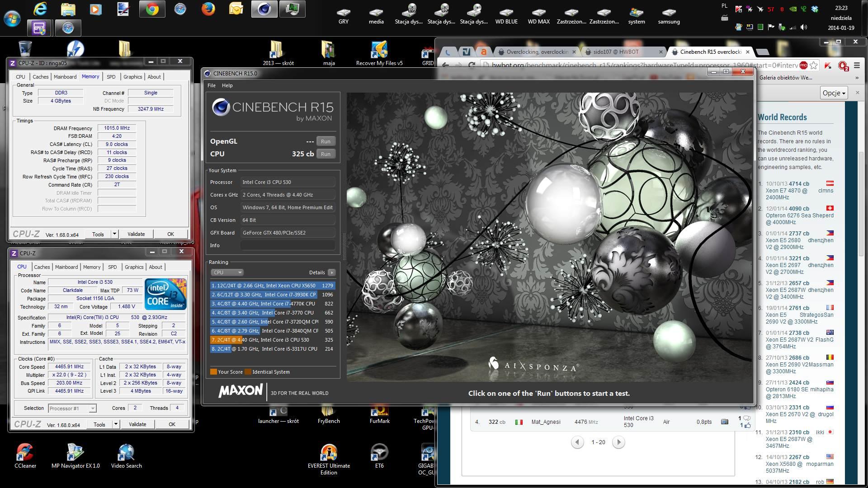Open Mainboard tab in lower CPU-Z
Image resolution: width=868 pixels, height=488 pixels.
(x=66, y=267)
